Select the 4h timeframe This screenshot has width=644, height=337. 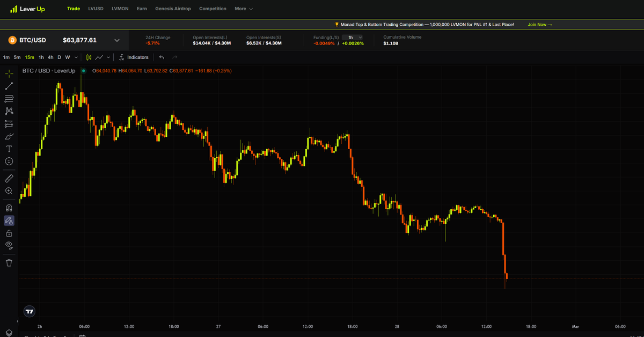pyautogui.click(x=50, y=57)
